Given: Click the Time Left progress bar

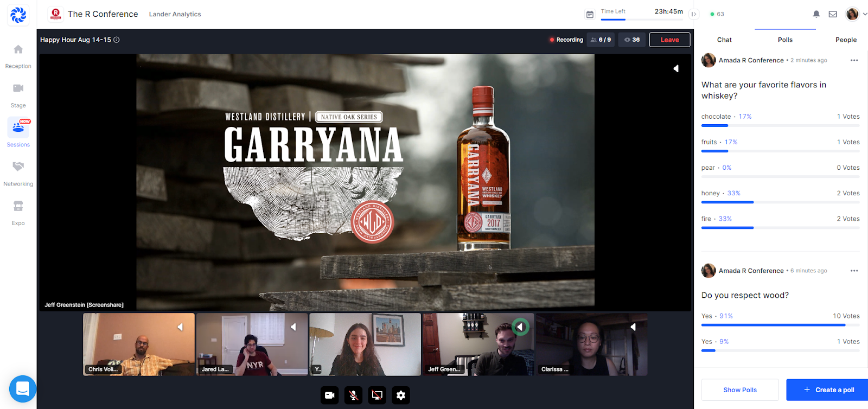Looking at the screenshot, I should [x=642, y=20].
